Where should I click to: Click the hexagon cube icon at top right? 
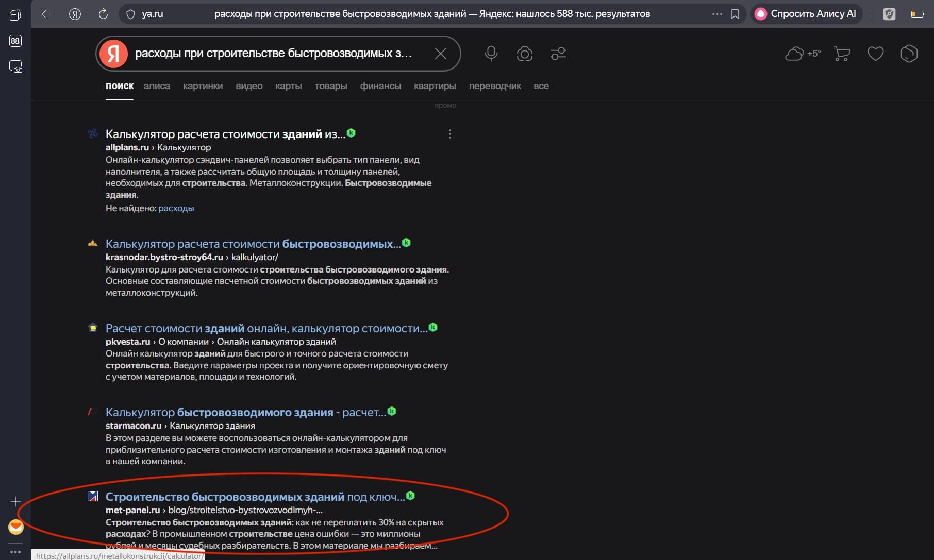(909, 54)
